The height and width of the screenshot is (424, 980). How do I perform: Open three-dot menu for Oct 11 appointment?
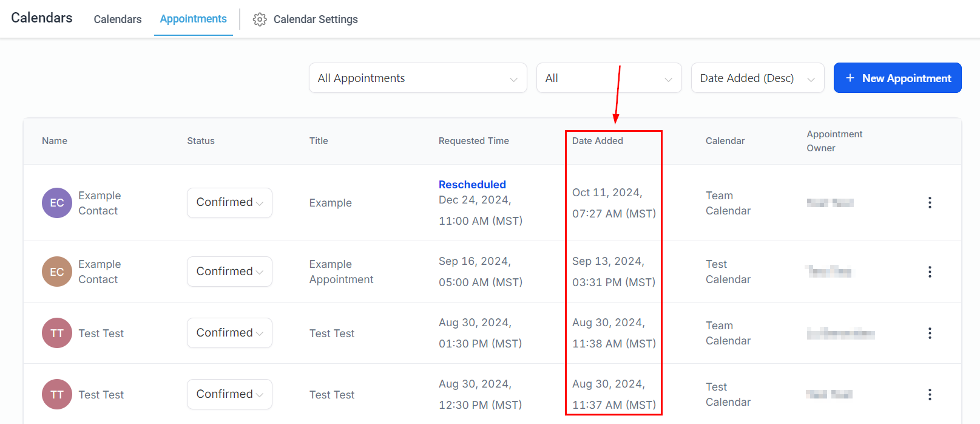(930, 203)
